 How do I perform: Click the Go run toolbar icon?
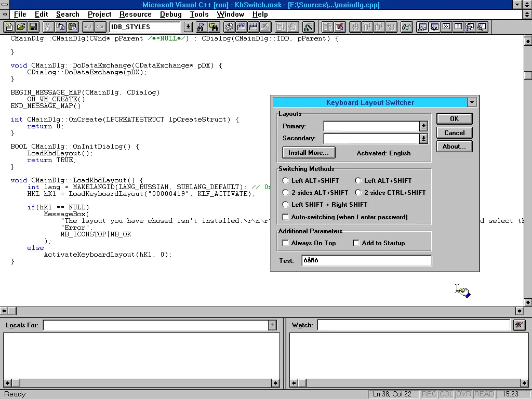click(x=280, y=27)
